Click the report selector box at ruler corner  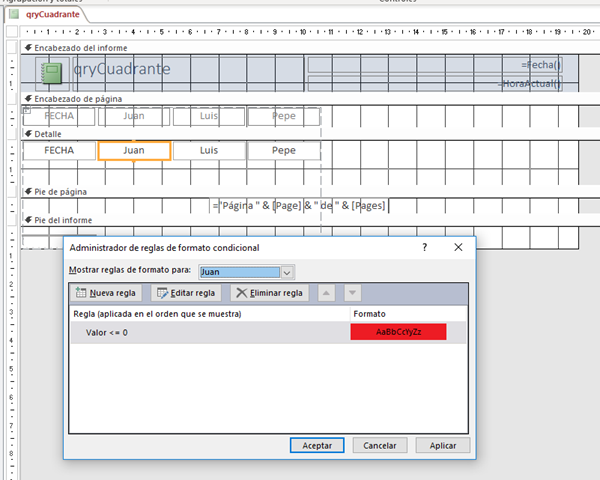click(12, 32)
